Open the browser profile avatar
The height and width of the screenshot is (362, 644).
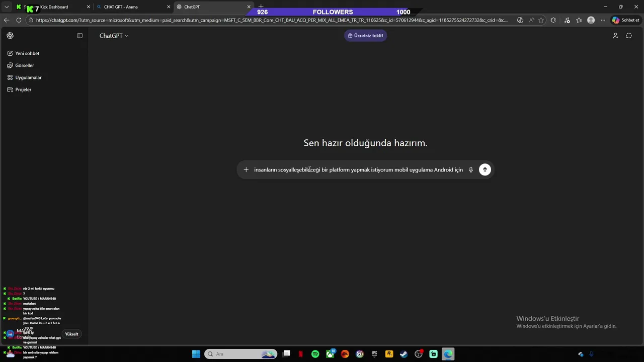(591, 20)
